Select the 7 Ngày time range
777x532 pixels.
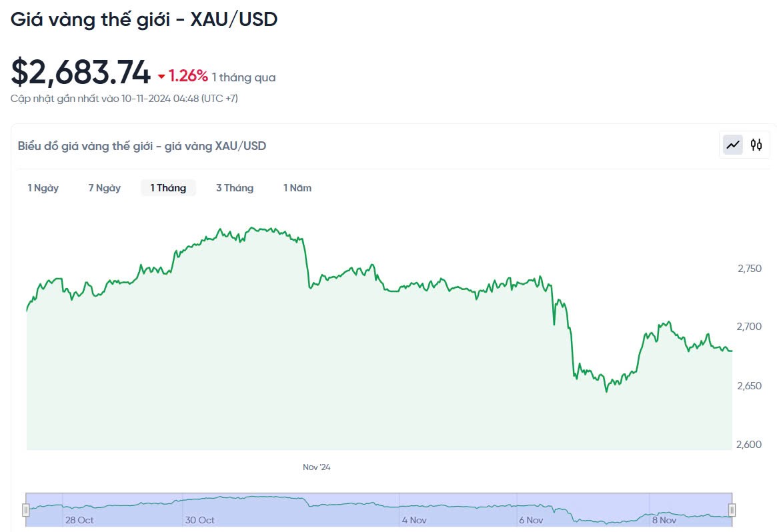click(105, 188)
